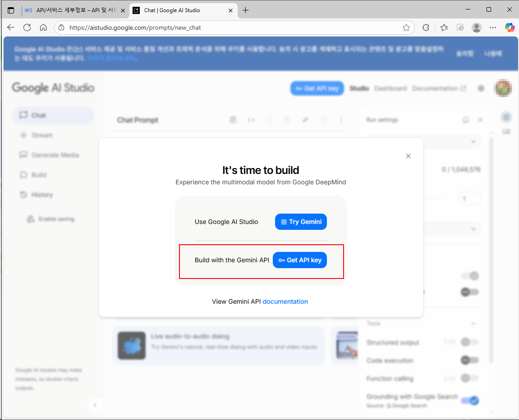Screen dimensions: 519x420
Task: Open the settings gear icon
Action: 481,88
